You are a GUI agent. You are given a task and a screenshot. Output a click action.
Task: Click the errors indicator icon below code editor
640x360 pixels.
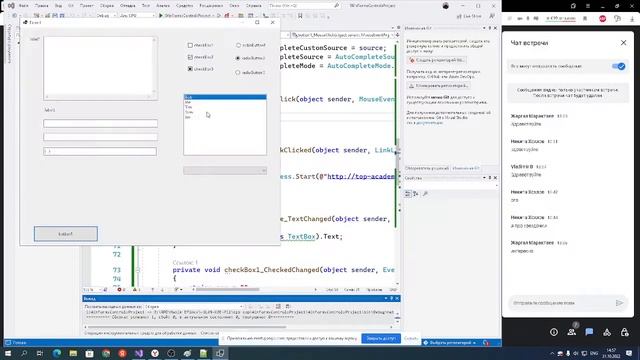120,290
